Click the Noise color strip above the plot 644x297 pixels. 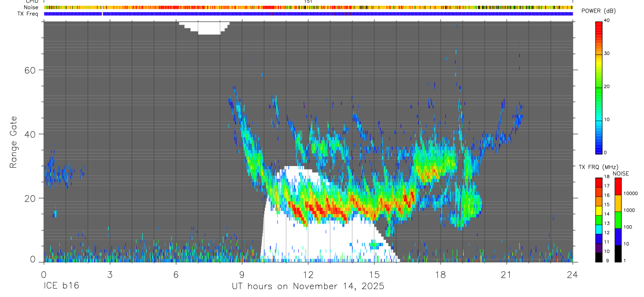click(x=308, y=7)
